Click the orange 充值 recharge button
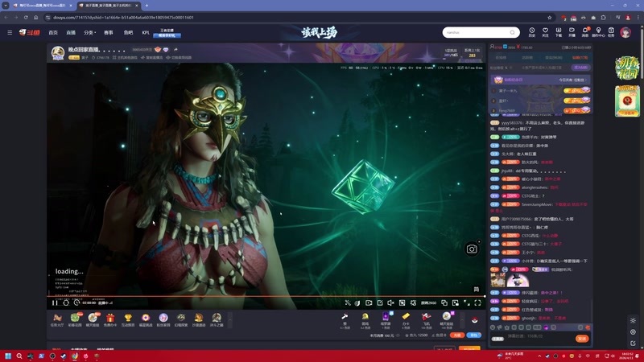 pyautogui.click(x=457, y=335)
